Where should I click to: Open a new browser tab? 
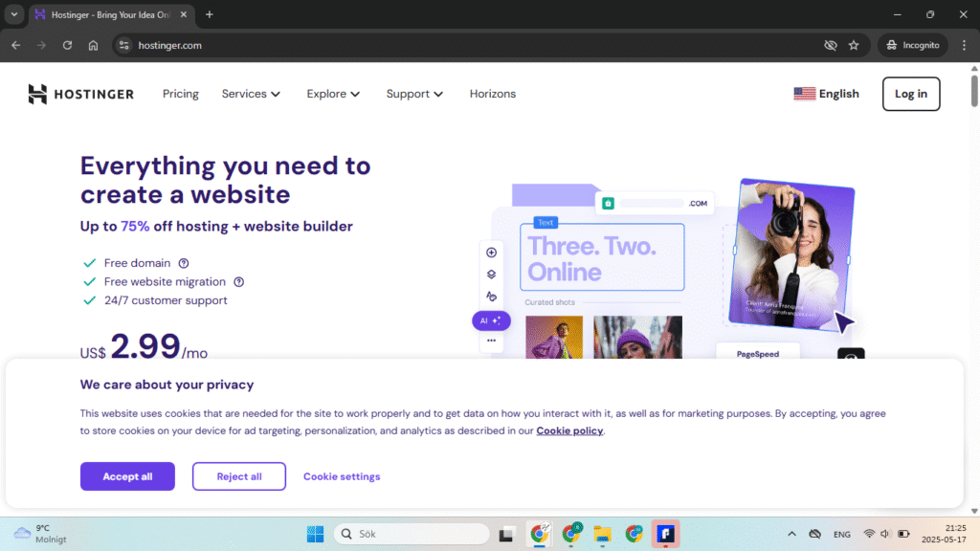(x=210, y=14)
